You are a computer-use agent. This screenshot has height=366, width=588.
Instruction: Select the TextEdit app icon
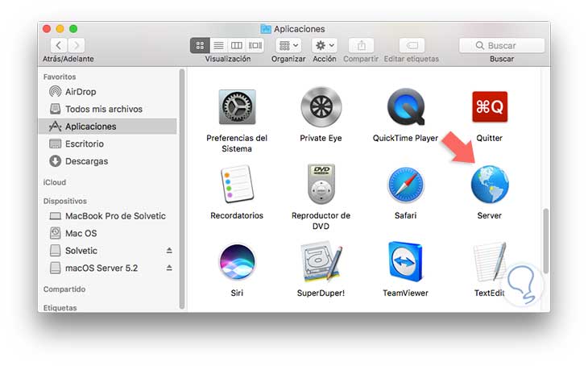(x=490, y=262)
